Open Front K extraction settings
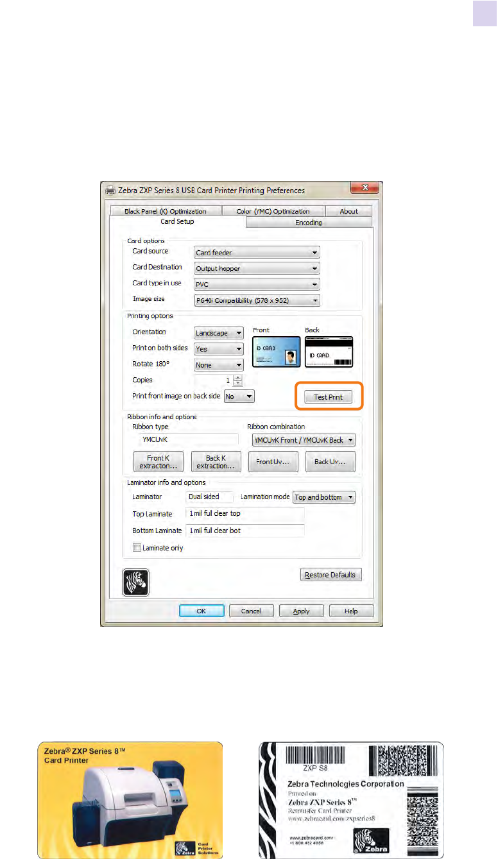Image resolution: width=498 pixels, height=868 pixels. [x=159, y=462]
